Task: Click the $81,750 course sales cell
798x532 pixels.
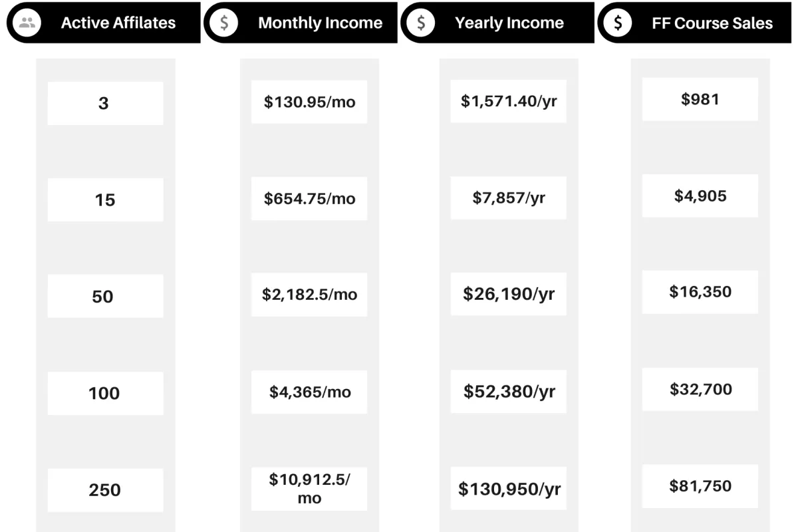Action: 700,486
